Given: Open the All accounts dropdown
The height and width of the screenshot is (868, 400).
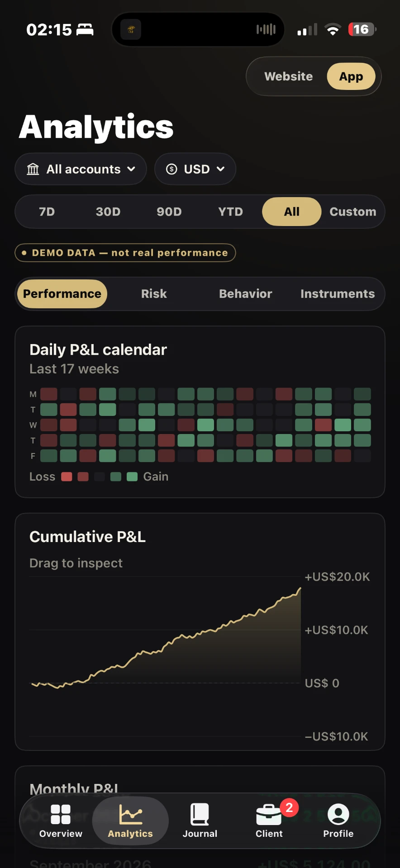Looking at the screenshot, I should (81, 169).
